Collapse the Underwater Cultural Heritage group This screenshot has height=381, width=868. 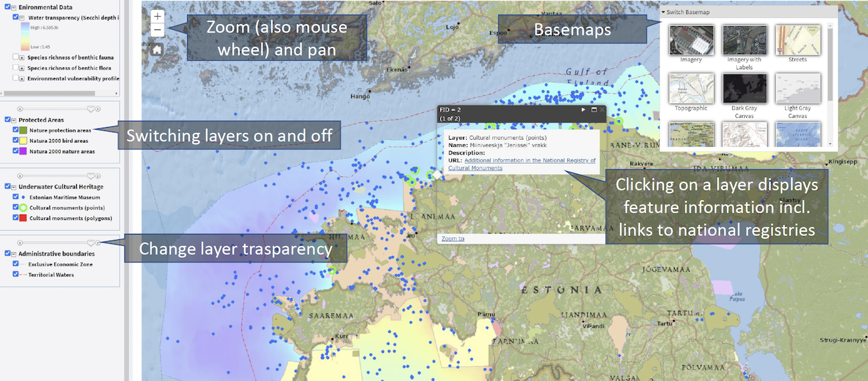[14, 186]
